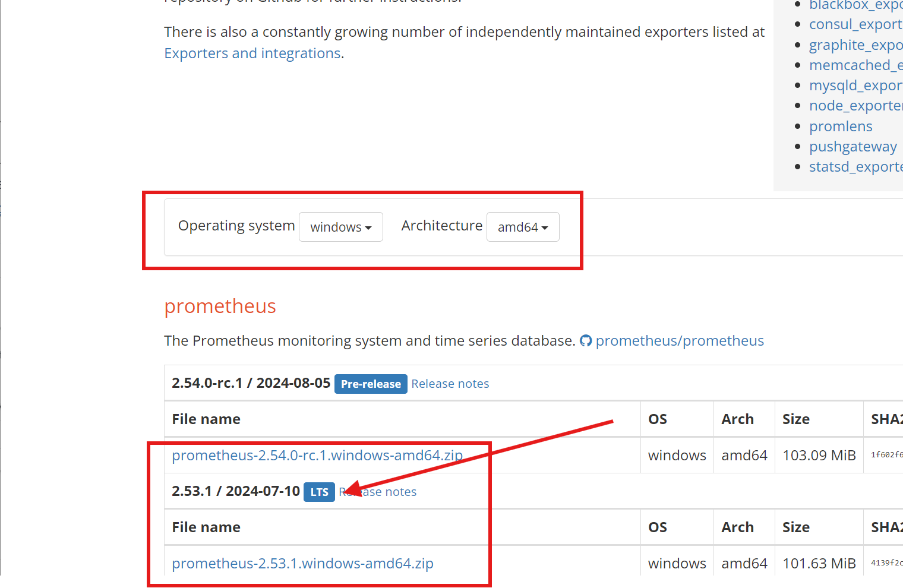Click the orange prometheus section heading
903x588 pixels.
(x=220, y=306)
